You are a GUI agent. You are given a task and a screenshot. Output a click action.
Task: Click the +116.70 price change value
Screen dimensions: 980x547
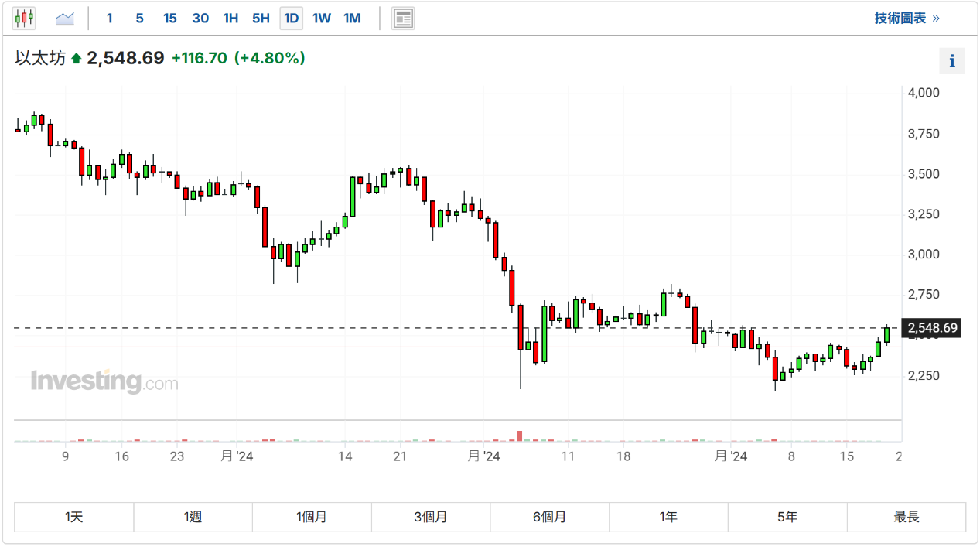click(x=200, y=58)
